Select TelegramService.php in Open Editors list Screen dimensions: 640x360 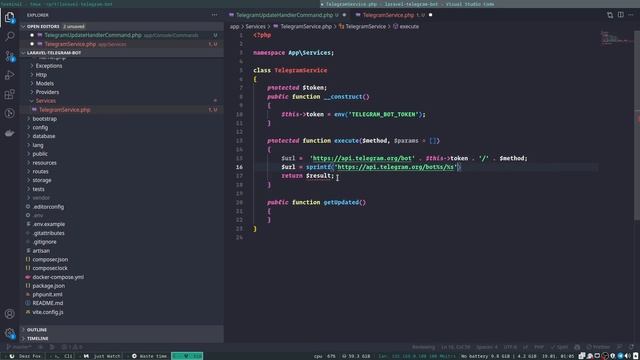coord(70,44)
